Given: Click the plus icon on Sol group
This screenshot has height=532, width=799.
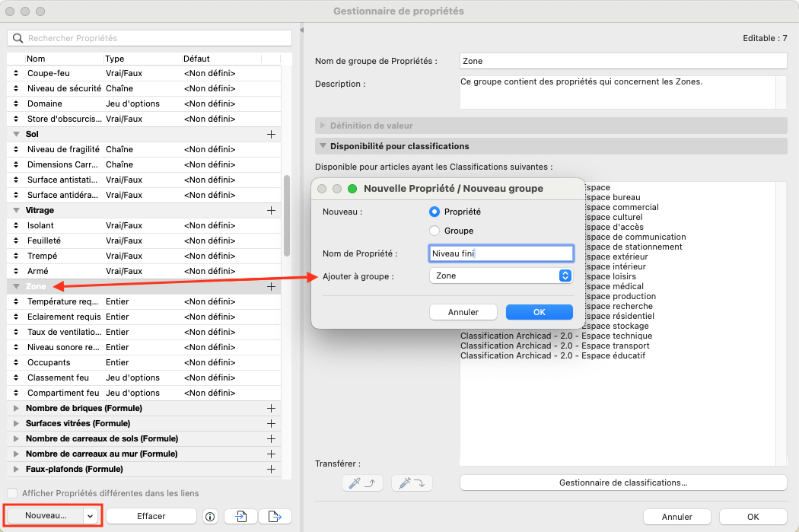Looking at the screenshot, I should [x=271, y=134].
